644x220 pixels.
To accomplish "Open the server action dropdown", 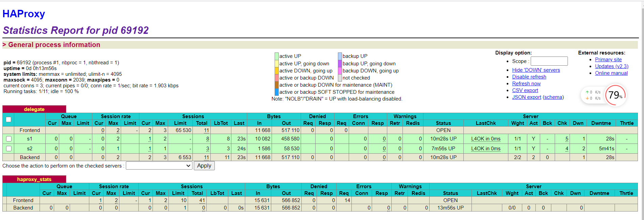I will [159, 166].
